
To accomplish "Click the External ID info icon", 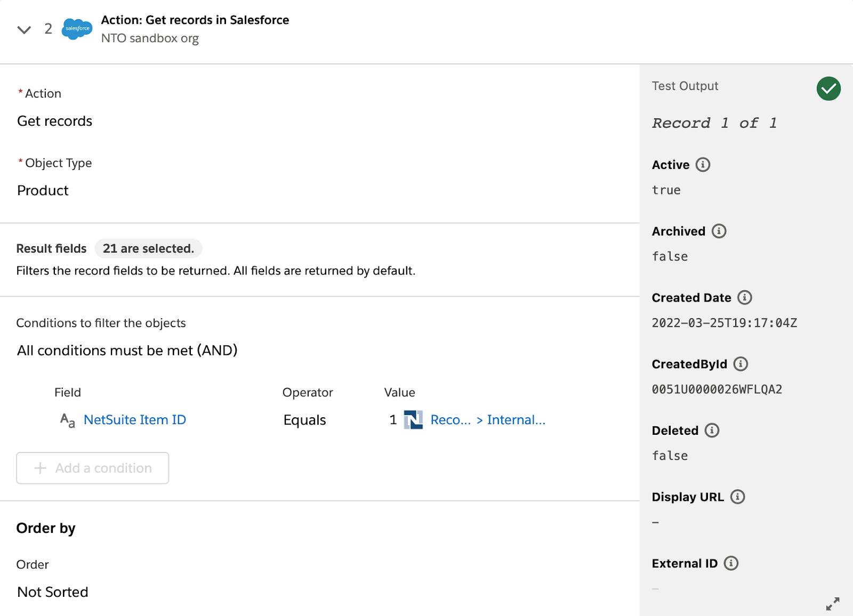I will click(x=731, y=563).
